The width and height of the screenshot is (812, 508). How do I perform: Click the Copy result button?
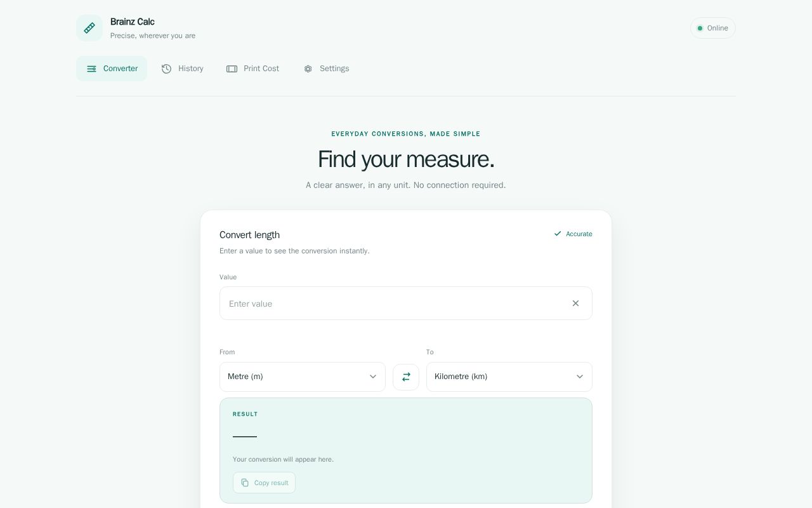tap(264, 483)
